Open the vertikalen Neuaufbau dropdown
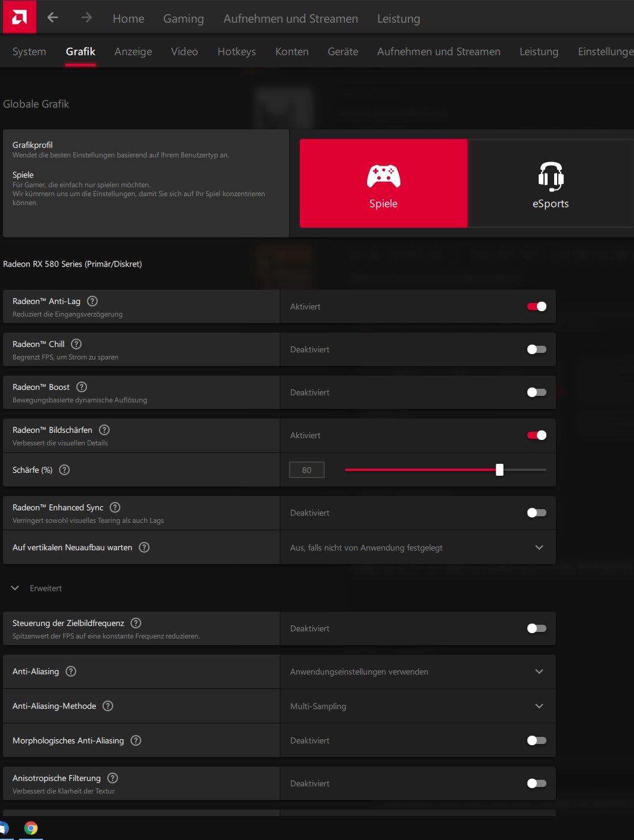This screenshot has width=634, height=840. pos(418,547)
